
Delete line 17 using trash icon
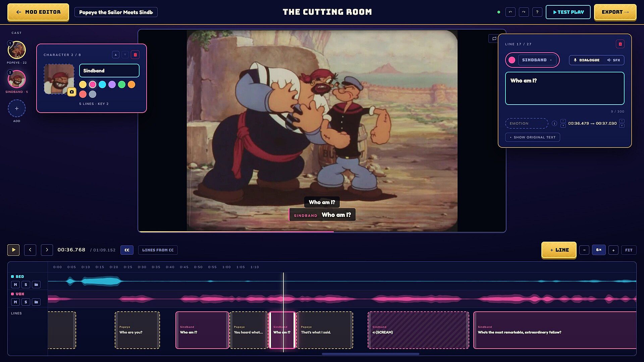[x=620, y=44]
